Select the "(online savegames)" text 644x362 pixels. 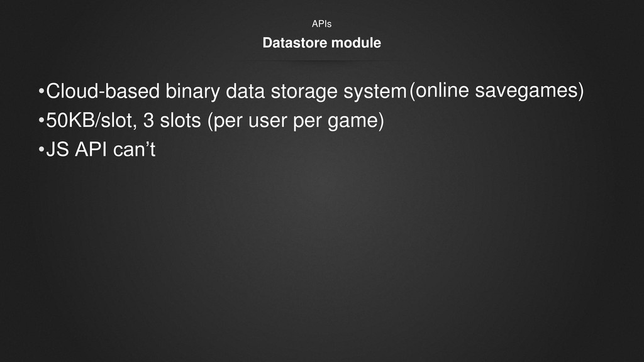pos(497,90)
